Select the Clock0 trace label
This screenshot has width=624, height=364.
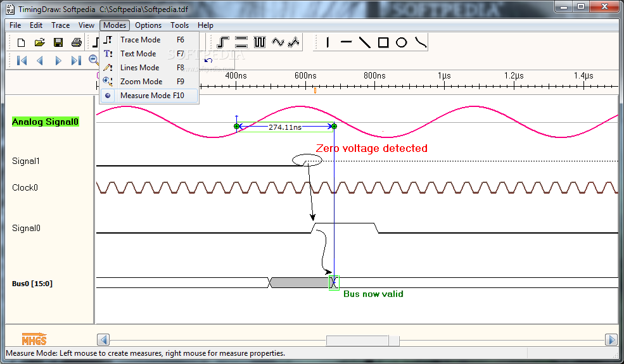pyautogui.click(x=25, y=187)
